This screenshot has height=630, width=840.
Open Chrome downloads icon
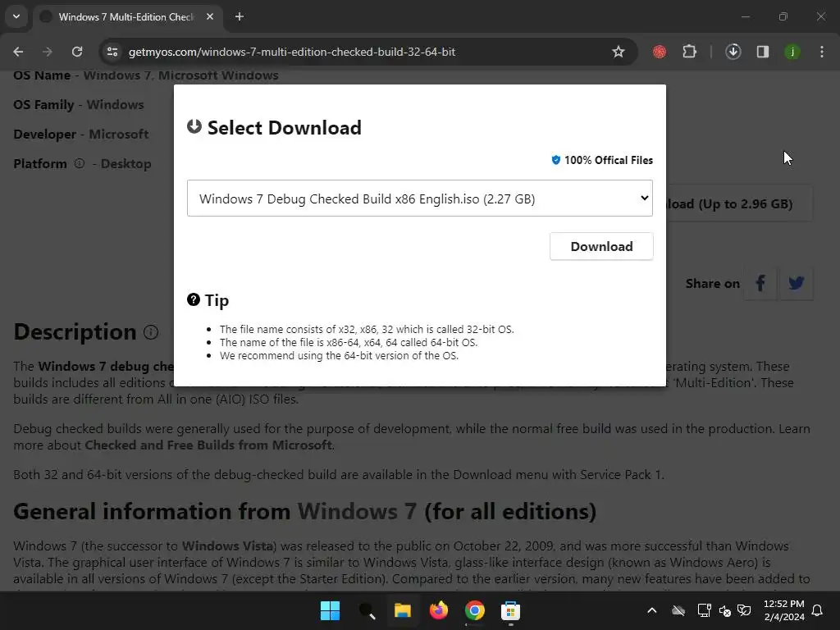(733, 52)
